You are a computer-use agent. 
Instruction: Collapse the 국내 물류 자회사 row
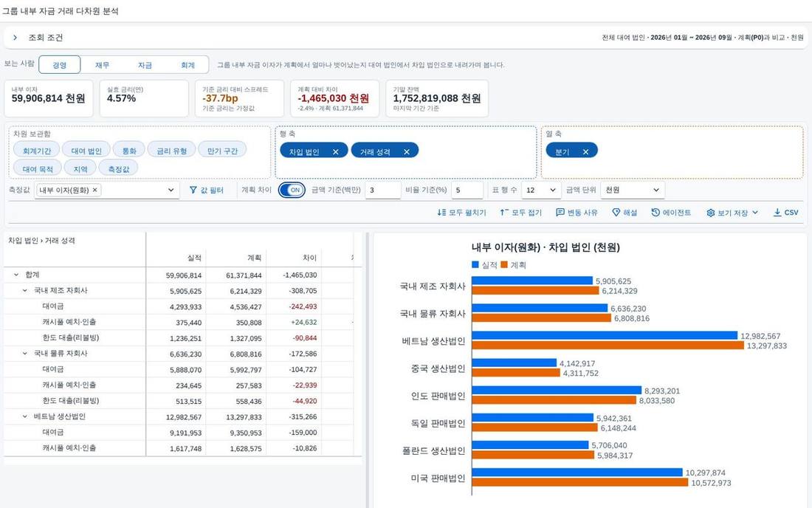pos(24,354)
